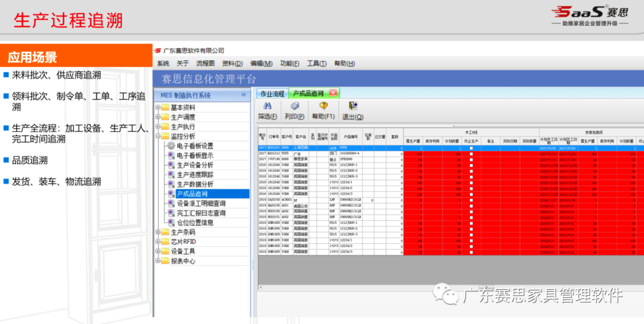Image resolution: width=644 pixels, height=324 pixels.
Task: Click the icon beside 生产设备分析
Action: click(171, 165)
